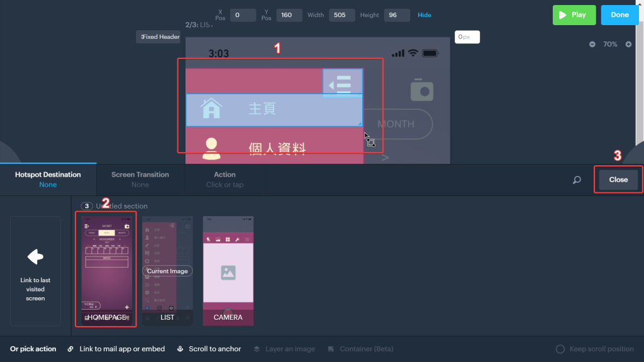Open the Screen Transition tab

140,179
